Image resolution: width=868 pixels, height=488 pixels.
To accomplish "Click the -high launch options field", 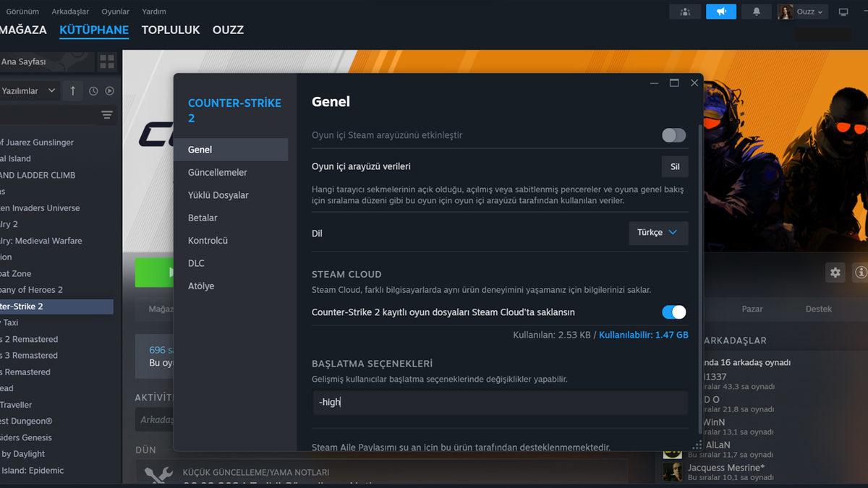I will tap(499, 402).
